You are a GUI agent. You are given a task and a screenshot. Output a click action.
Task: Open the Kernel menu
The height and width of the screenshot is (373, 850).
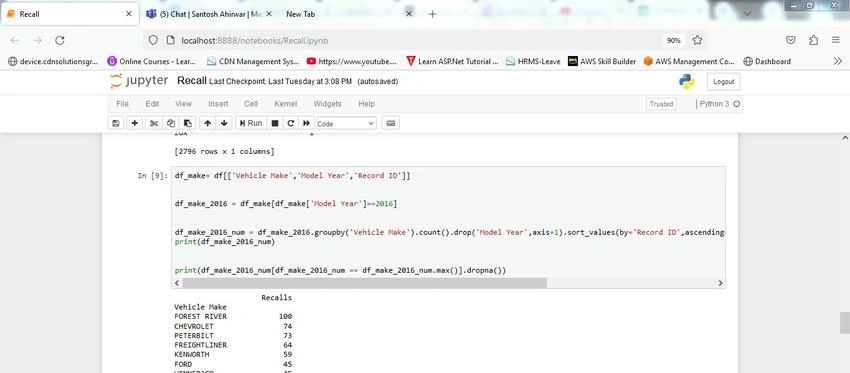pos(286,104)
